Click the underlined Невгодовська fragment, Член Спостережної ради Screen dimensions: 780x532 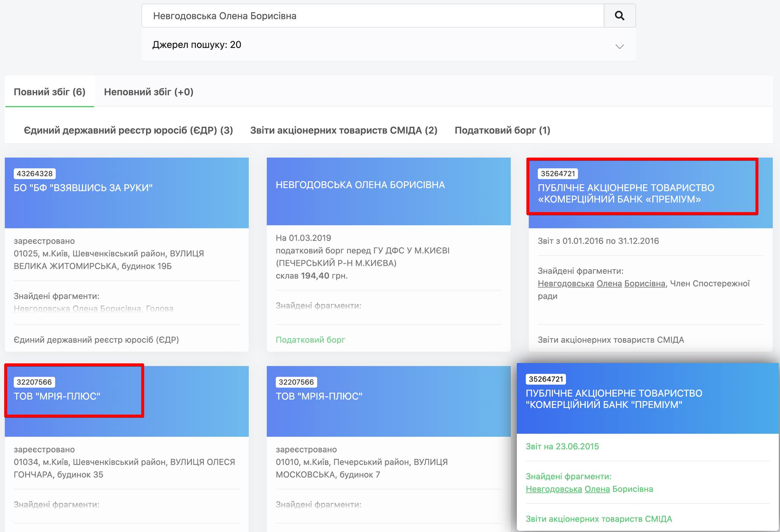[566, 284]
